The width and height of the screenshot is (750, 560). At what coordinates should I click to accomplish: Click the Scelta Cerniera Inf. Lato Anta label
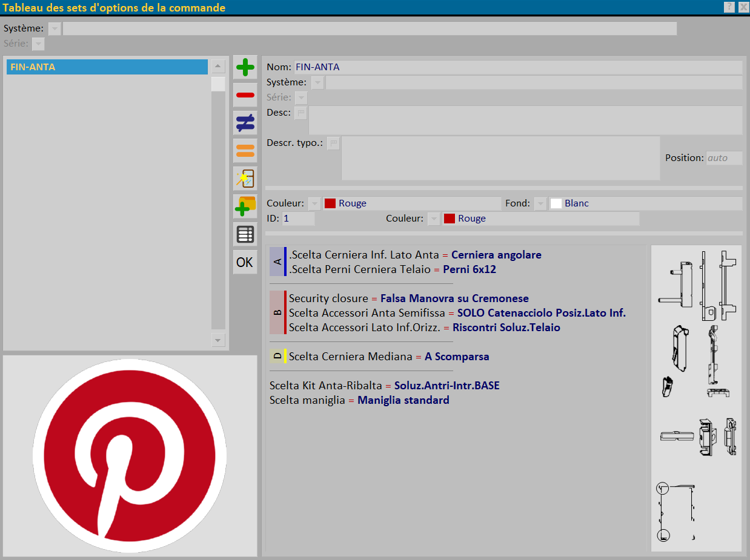(x=364, y=255)
